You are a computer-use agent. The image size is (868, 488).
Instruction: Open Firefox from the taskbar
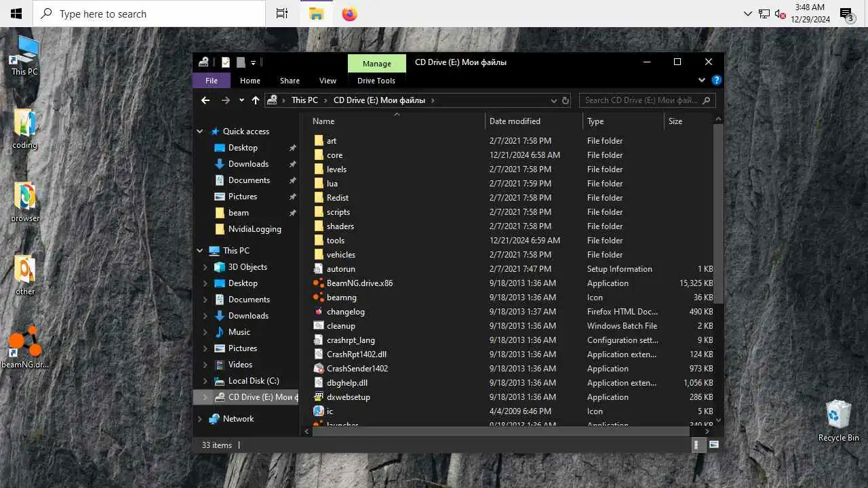pos(350,14)
